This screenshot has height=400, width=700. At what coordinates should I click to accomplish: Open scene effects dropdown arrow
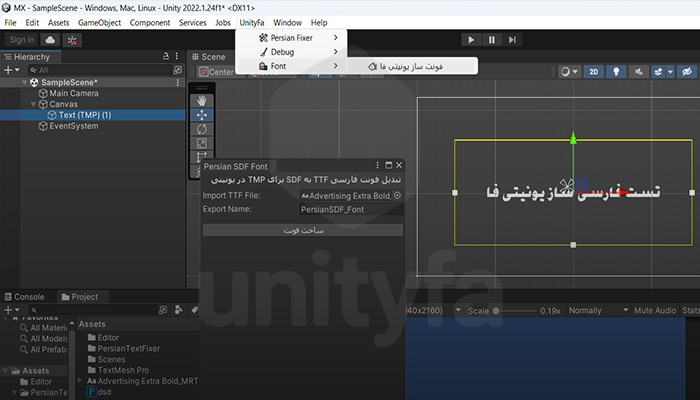click(x=670, y=71)
